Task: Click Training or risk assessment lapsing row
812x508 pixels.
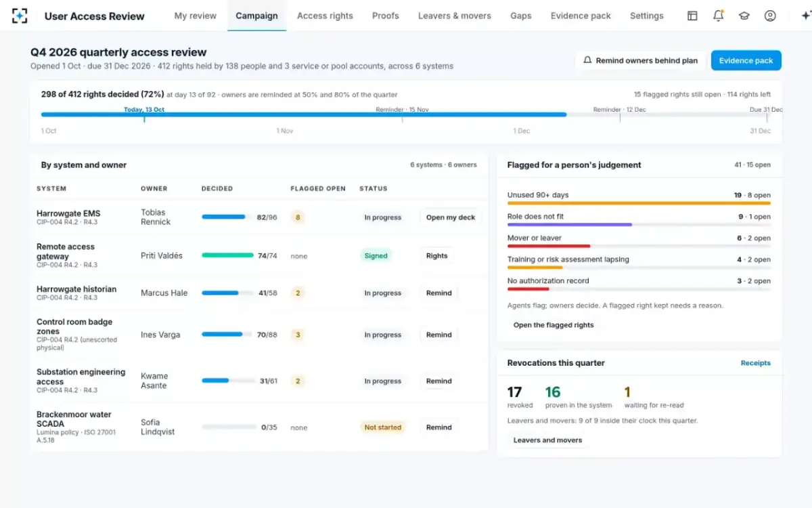Action: 639,262
